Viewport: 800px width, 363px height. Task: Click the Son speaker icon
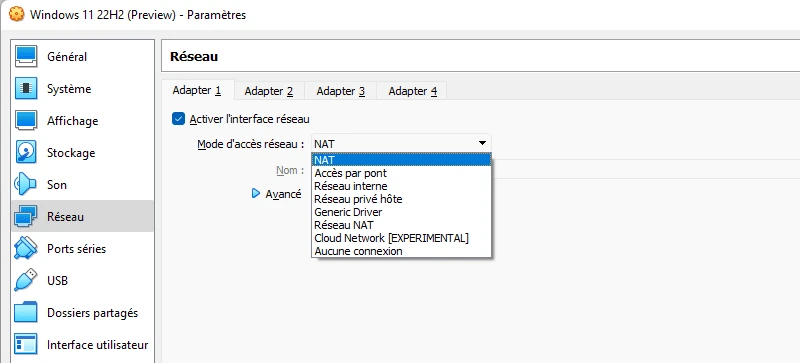click(26, 185)
